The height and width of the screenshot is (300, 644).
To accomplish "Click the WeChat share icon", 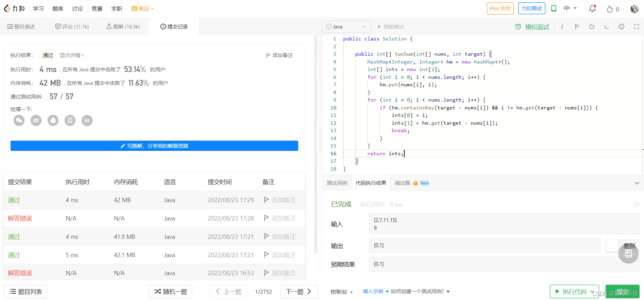I will [x=19, y=120].
